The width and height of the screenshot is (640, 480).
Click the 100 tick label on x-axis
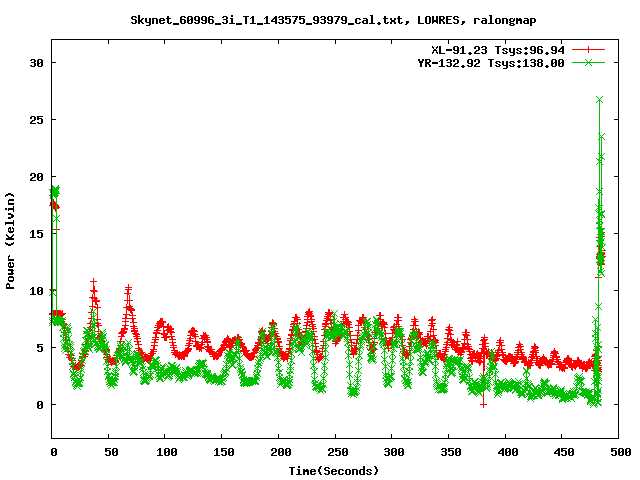click(165, 452)
